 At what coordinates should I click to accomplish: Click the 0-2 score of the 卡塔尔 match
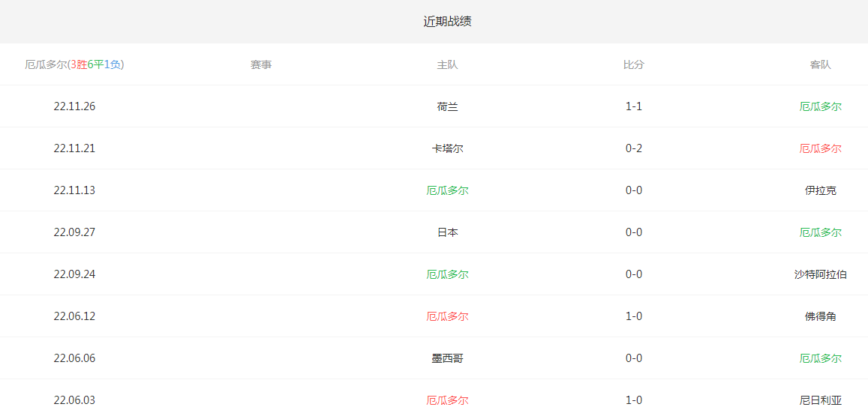pyautogui.click(x=634, y=148)
